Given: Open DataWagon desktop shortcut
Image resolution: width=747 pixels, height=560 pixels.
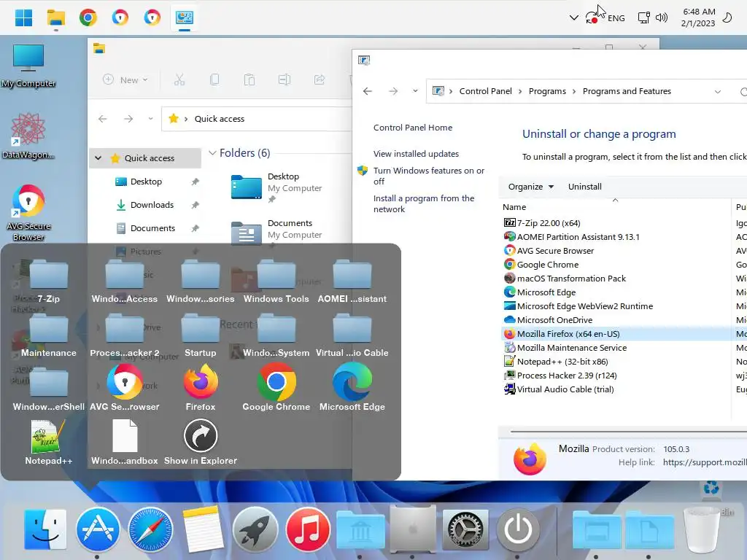Looking at the screenshot, I should (28, 136).
